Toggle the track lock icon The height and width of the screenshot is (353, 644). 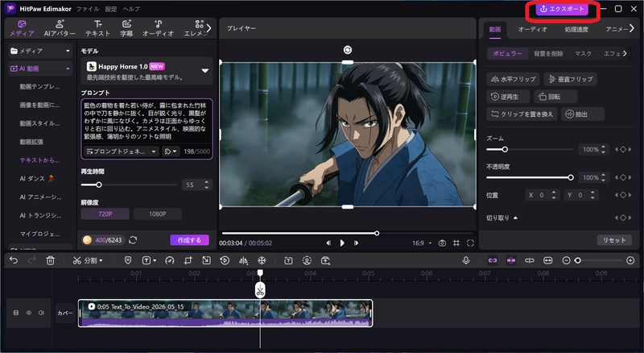point(16,313)
